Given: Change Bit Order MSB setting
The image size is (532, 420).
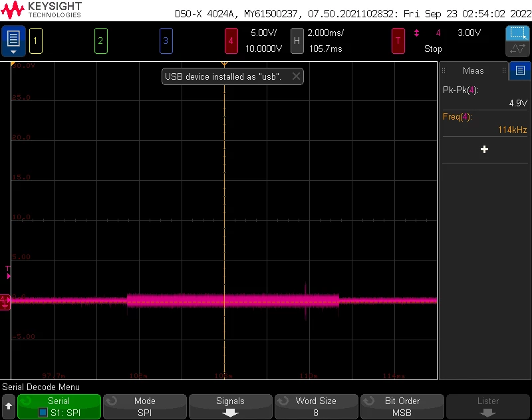Looking at the screenshot, I should point(402,407).
